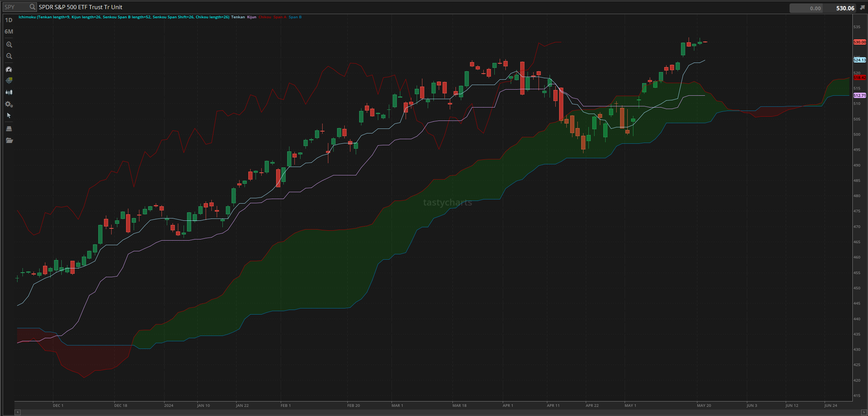This screenshot has width=868, height=416.
Task: Click the Tenkan legend label
Action: click(238, 17)
